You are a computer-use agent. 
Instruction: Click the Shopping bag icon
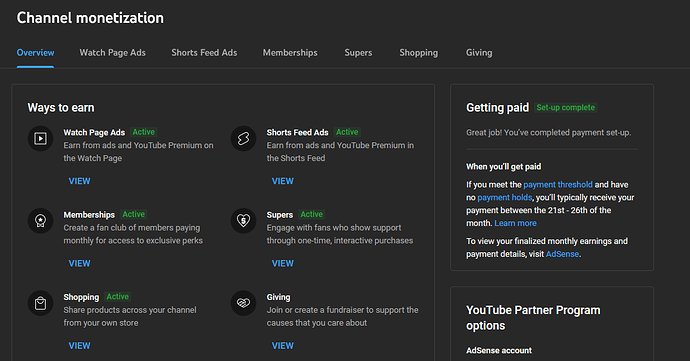40,303
